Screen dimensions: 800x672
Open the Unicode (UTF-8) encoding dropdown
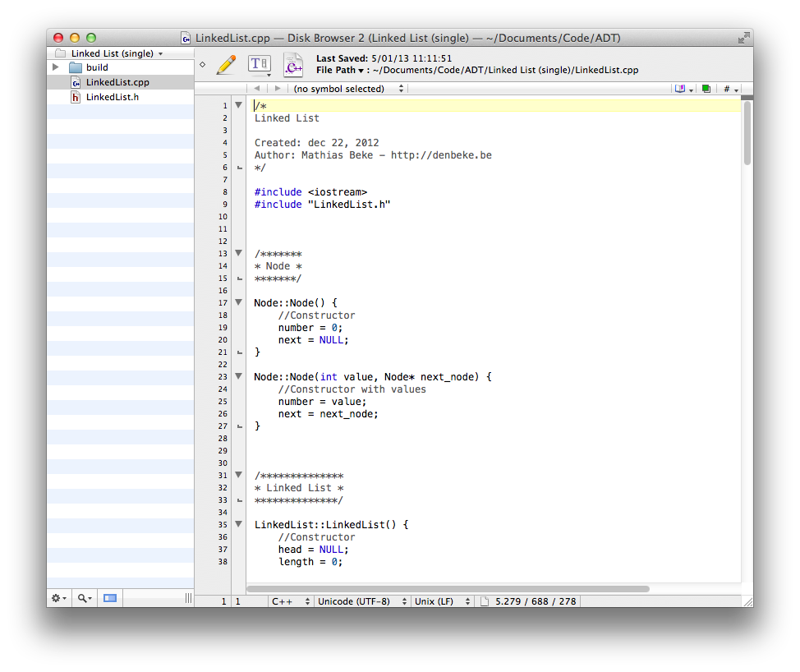(x=361, y=601)
